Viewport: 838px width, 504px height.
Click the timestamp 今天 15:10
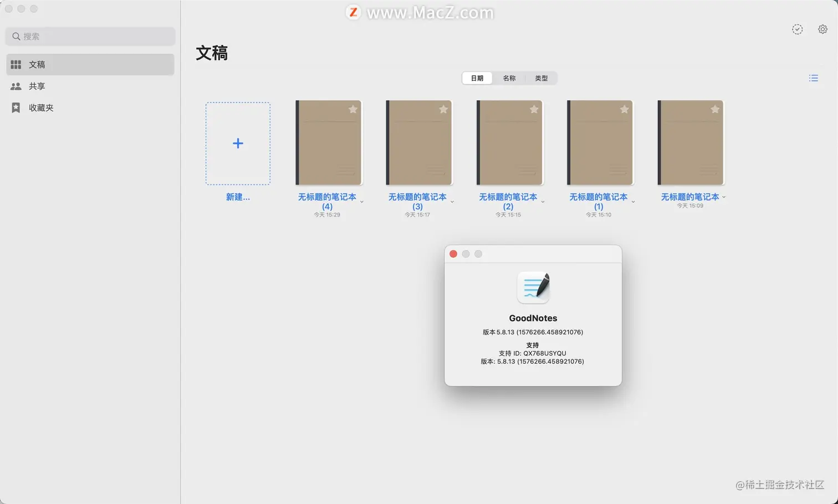599,215
